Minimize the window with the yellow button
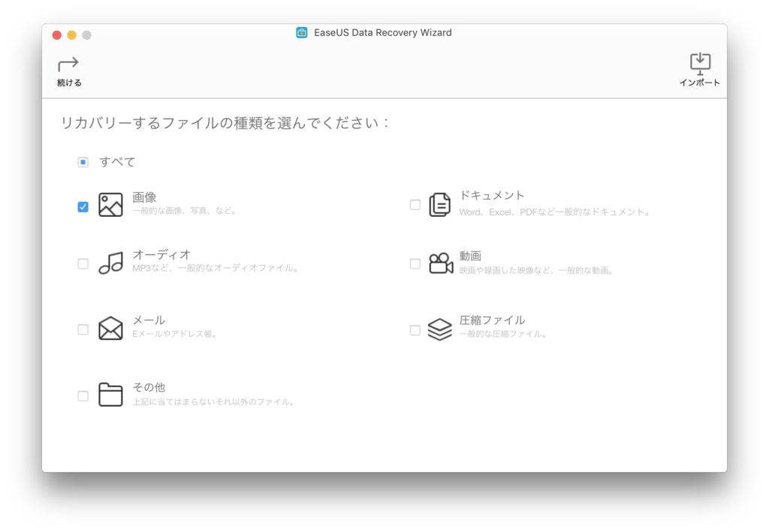 [x=71, y=35]
